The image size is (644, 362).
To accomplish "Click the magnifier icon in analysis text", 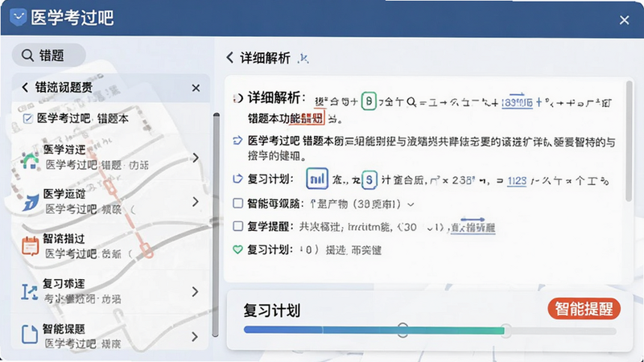I will coord(411,102).
